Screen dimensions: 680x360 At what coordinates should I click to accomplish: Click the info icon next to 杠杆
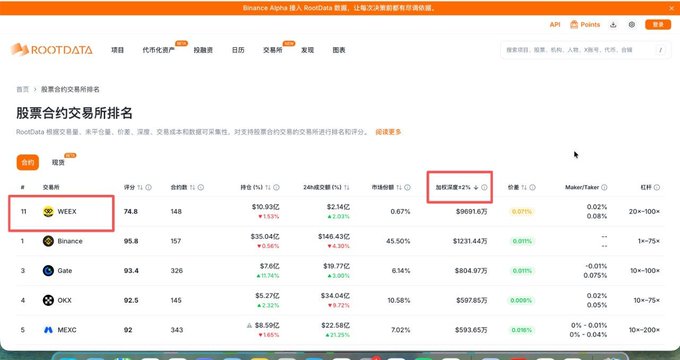[x=657, y=187]
